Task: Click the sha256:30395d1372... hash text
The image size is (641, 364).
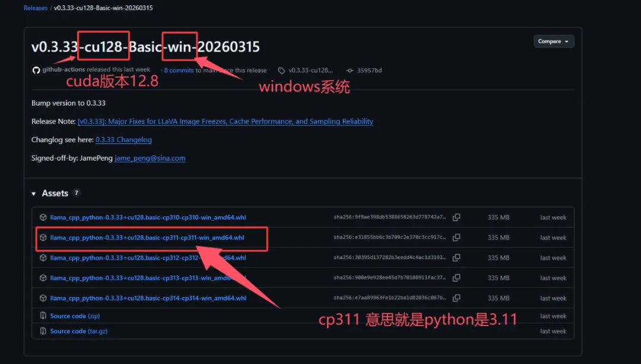Action: coord(389,258)
